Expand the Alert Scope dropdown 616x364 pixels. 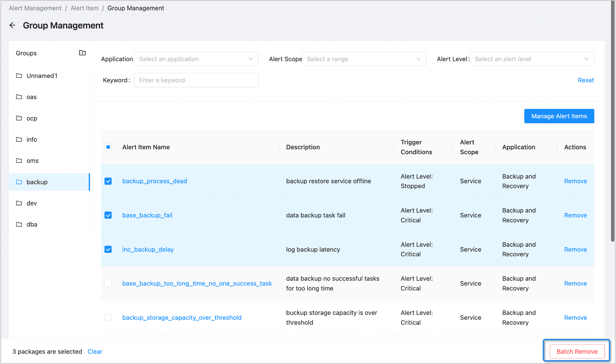(364, 59)
